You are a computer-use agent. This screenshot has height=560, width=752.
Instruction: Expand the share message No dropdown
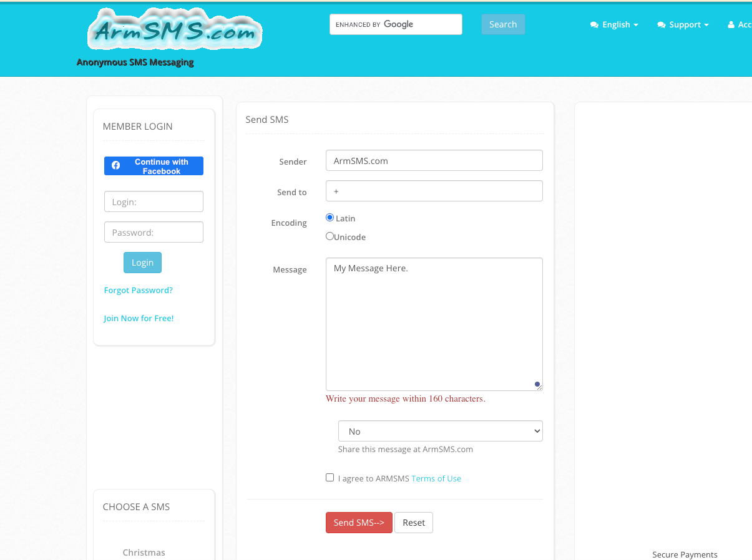point(441,431)
